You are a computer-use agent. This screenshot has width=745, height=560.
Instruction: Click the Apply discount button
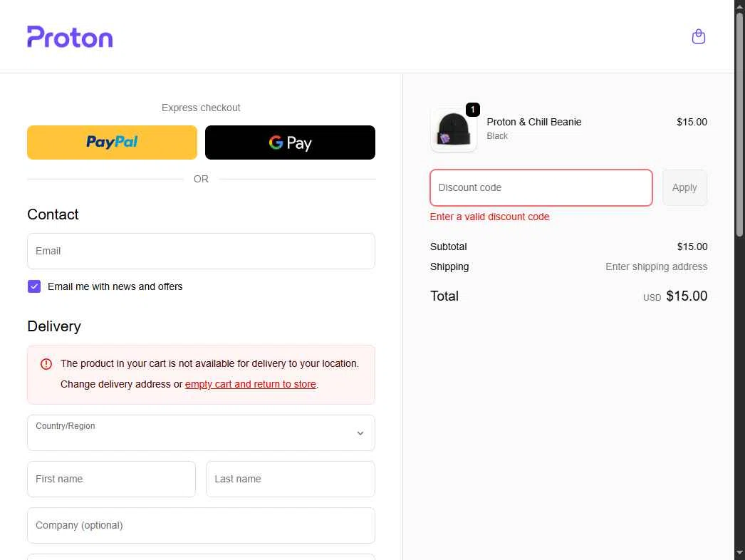[684, 187]
